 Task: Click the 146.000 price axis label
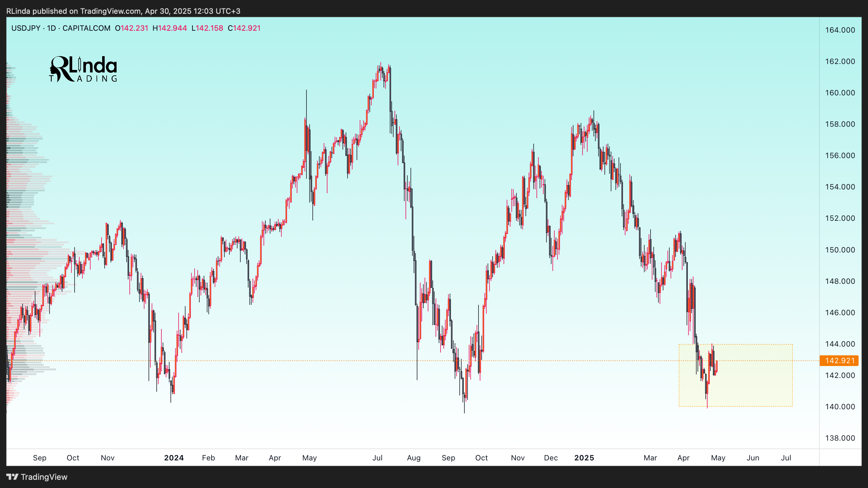840,313
